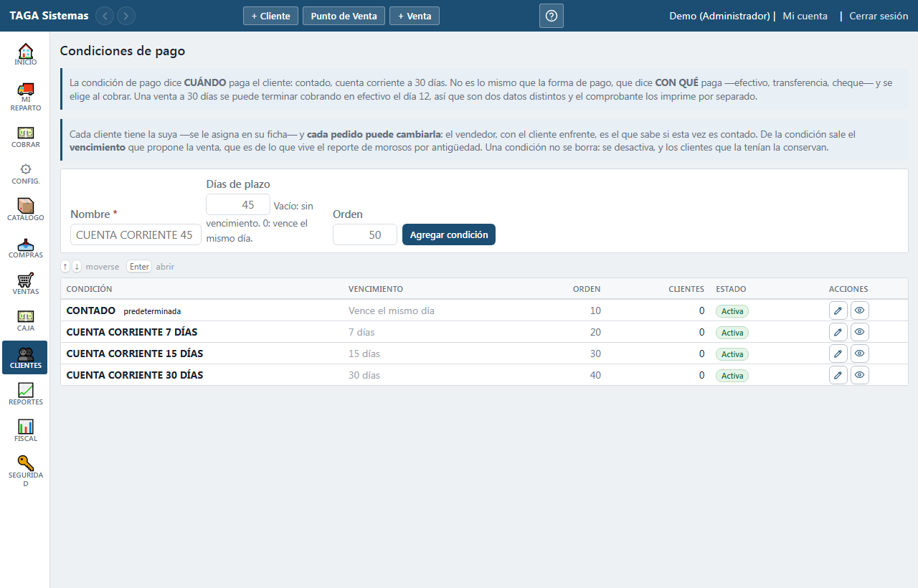Select CUENTA CORRIENTE 7 DÍAS row name

coord(132,332)
